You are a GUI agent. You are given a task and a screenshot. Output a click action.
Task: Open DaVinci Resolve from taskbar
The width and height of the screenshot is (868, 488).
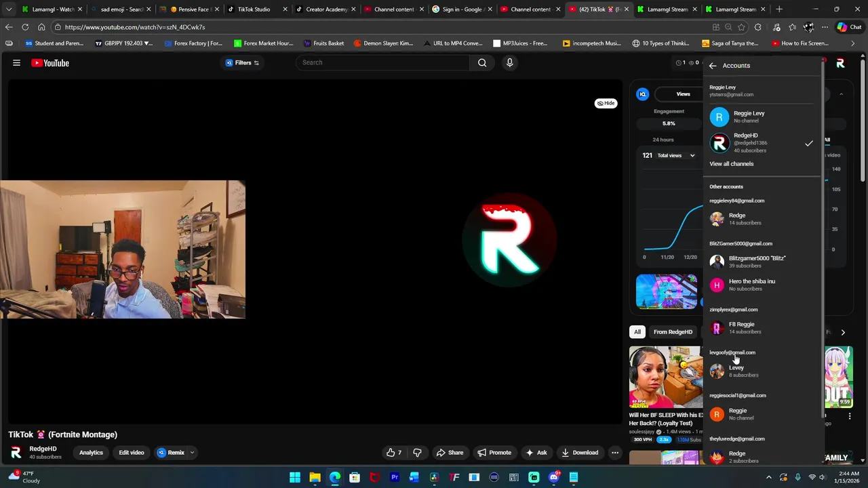click(434, 477)
